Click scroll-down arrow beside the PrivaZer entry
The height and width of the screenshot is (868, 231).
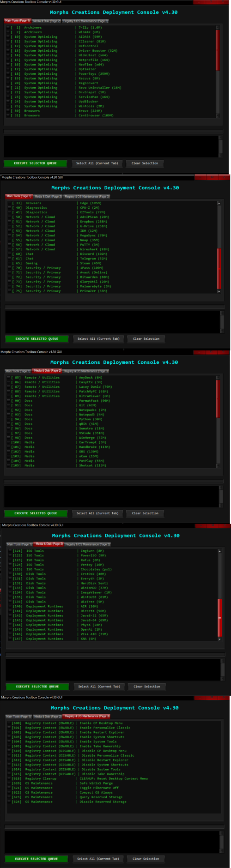(219, 291)
